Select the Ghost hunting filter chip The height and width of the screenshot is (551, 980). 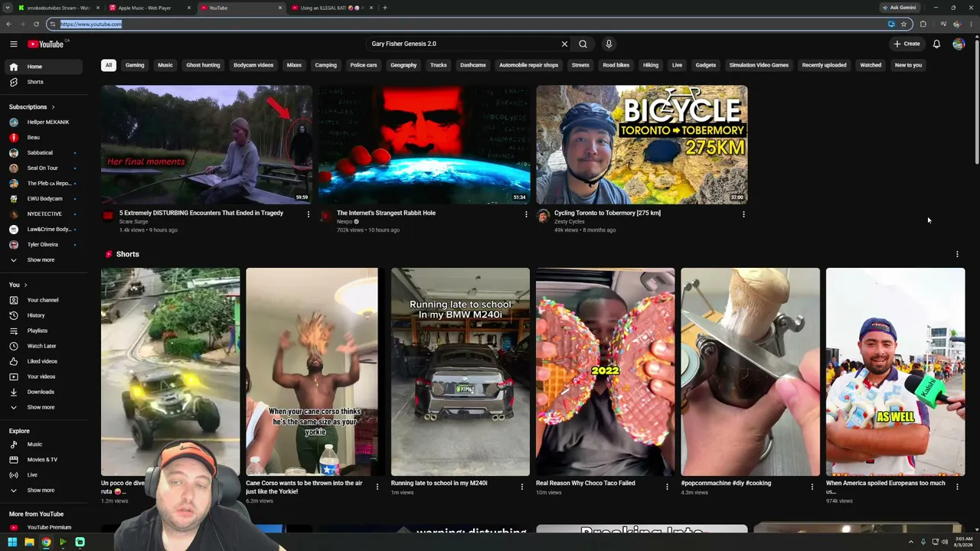point(203,65)
